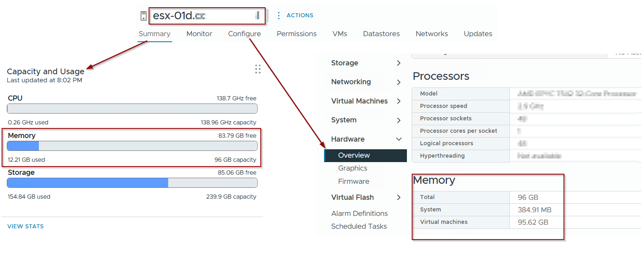Click the ESXi host icon beside esx-01d
Viewport: 644px width, 264px height.
point(143,16)
